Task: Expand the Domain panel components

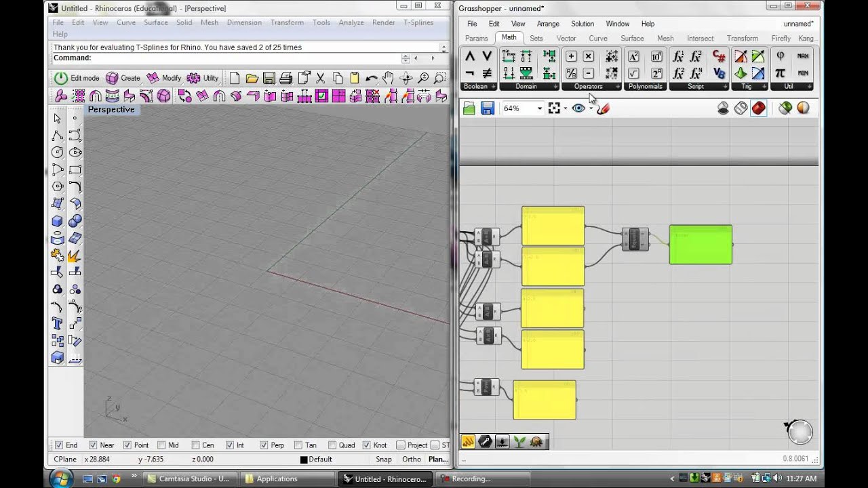Action: click(x=556, y=87)
